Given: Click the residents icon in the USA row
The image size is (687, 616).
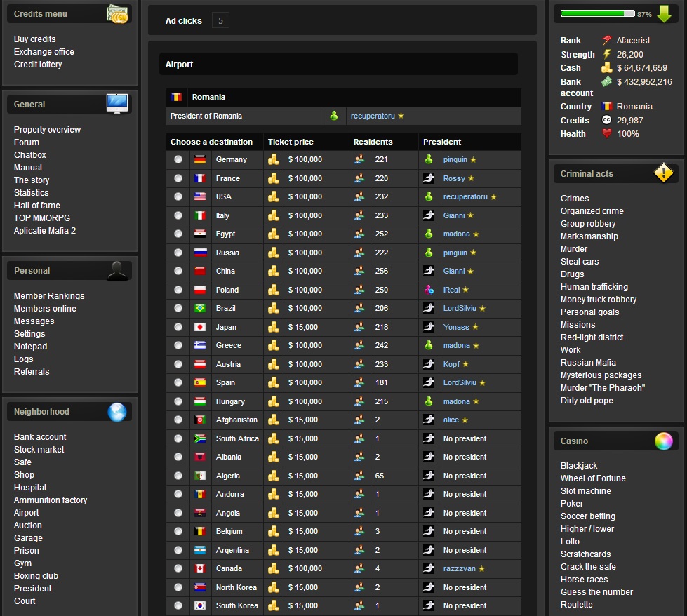Looking at the screenshot, I should (x=359, y=196).
